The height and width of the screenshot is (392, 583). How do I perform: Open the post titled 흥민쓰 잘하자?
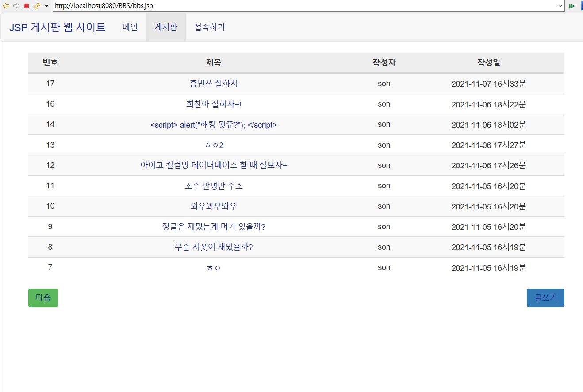pyautogui.click(x=214, y=83)
